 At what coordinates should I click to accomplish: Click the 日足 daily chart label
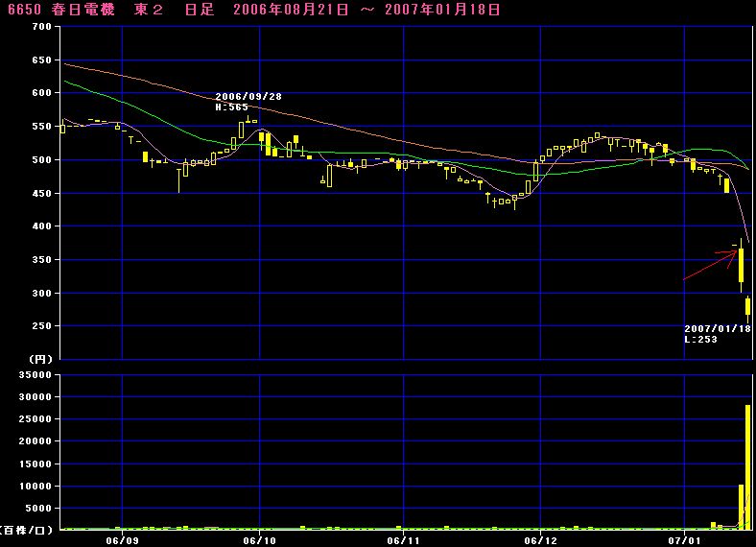pos(200,10)
